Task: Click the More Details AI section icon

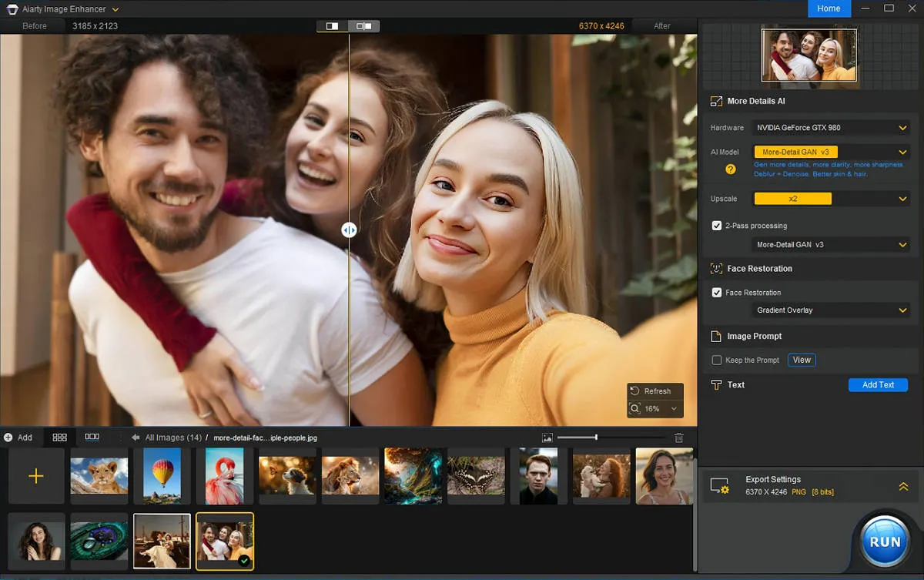Action: point(716,101)
